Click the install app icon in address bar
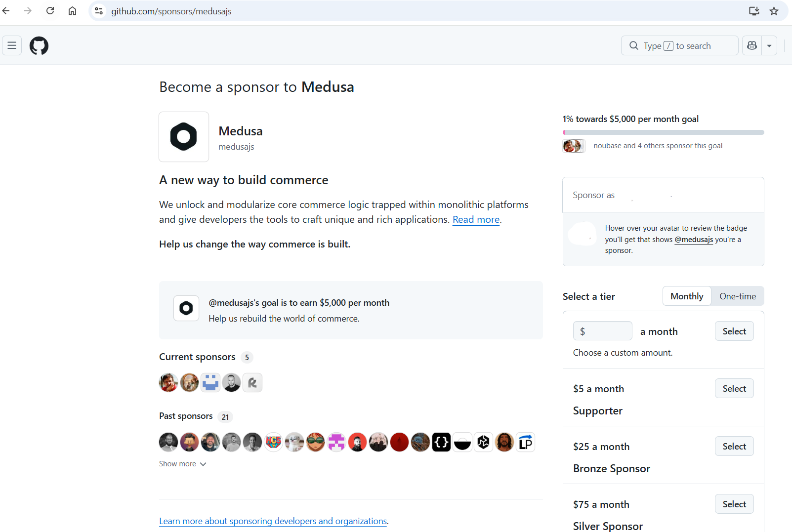 [753, 11]
